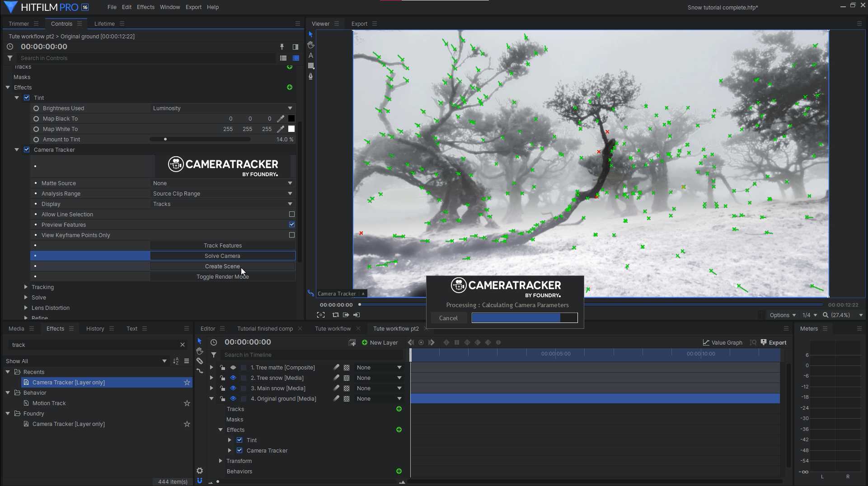Sort the effects list alphabetically
This screenshot has height=486, width=868.
click(176, 361)
